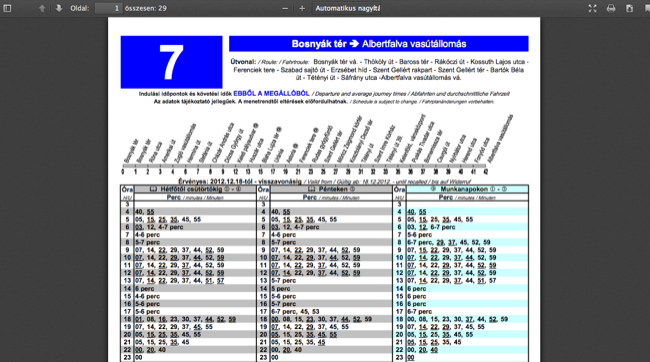The height and width of the screenshot is (362, 650).
Task: Open the Automatikus nagyítás zoom dropdown
Action: pos(347,8)
